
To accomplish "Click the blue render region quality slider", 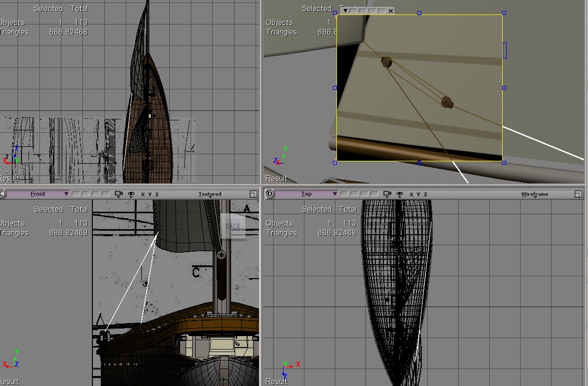I will (x=505, y=50).
